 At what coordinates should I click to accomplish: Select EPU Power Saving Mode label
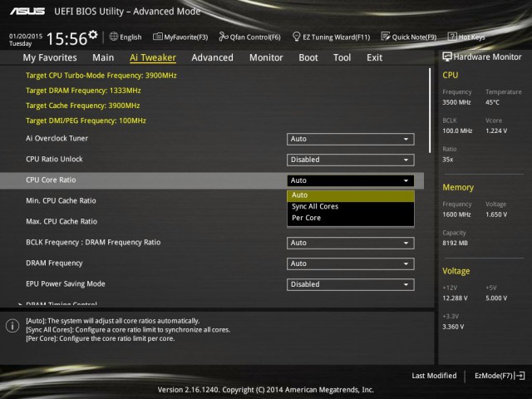(x=66, y=283)
